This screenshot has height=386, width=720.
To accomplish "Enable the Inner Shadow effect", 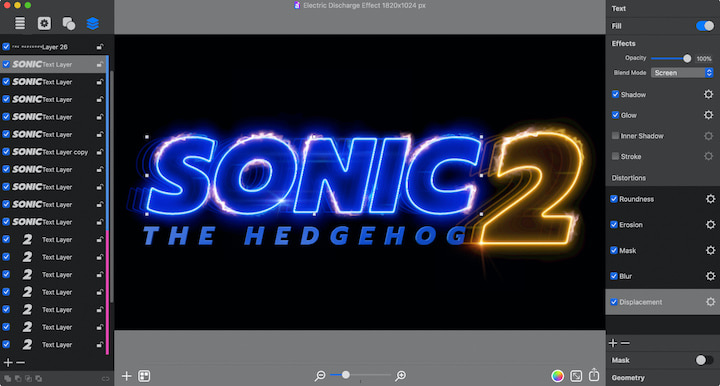I will click(615, 135).
